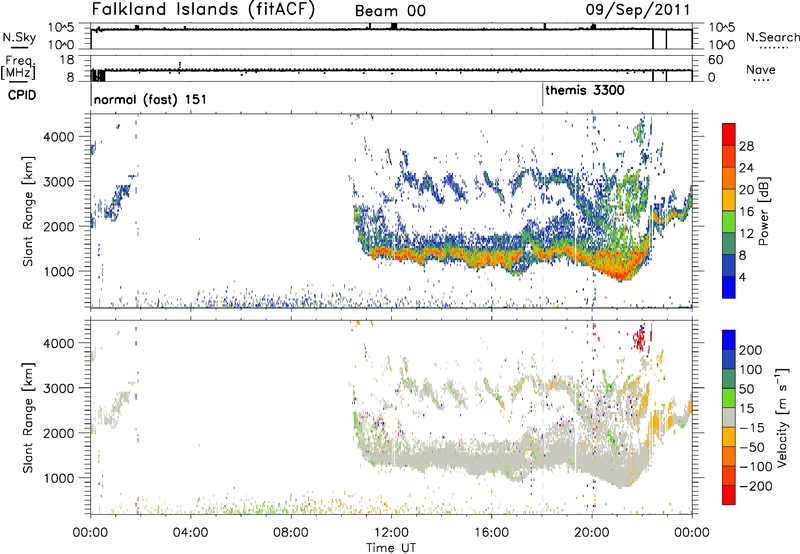Click the 'CPID' row label
This screenshot has height=554, width=800.
pos(22,95)
